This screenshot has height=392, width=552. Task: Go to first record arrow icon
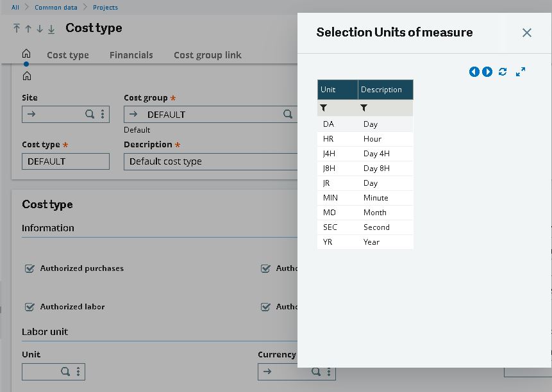17,28
